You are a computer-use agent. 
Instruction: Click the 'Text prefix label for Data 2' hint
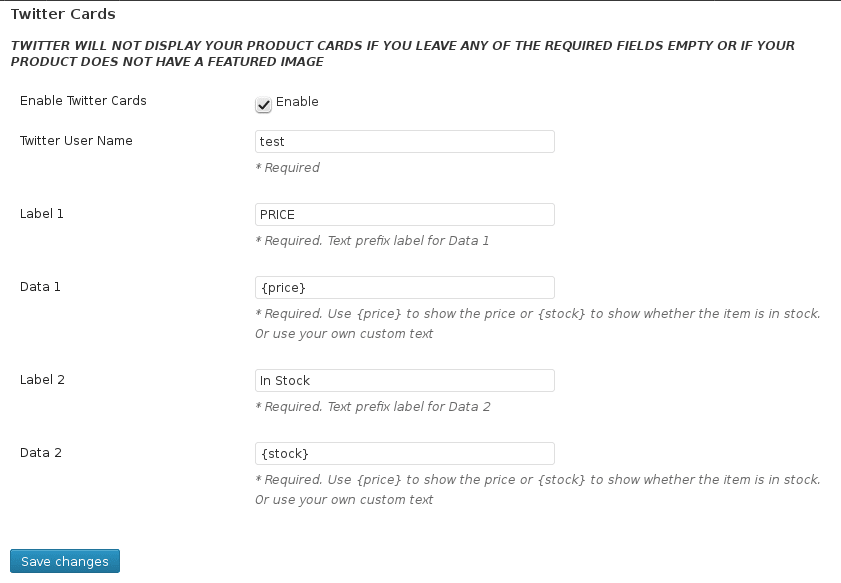click(409, 407)
